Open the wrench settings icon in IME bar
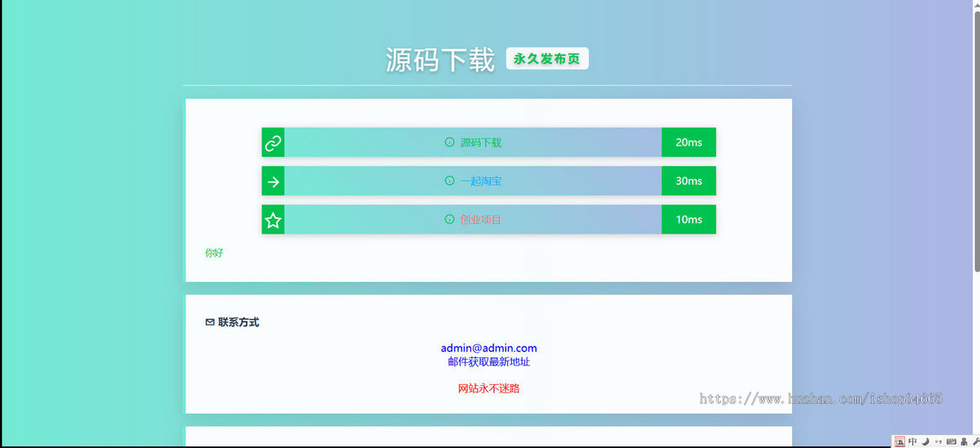This screenshot has width=980, height=448. tap(975, 441)
